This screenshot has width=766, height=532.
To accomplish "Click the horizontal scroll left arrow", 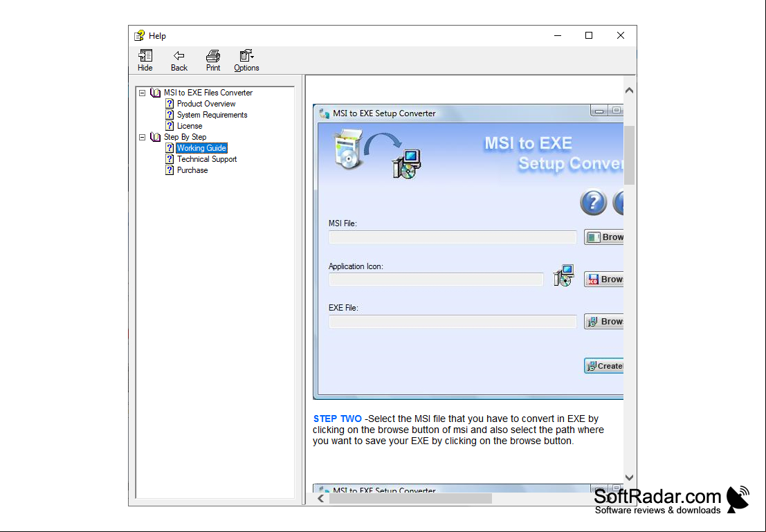I will (321, 499).
